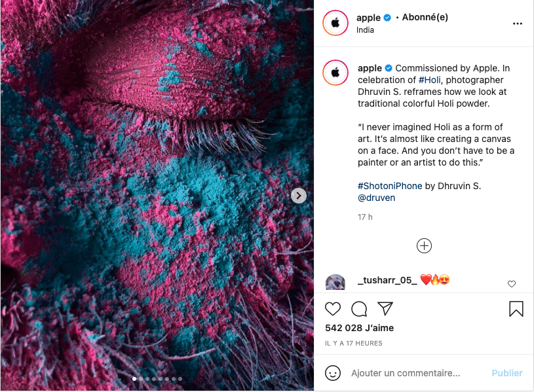Open Apple's profile picture in the header
The width and height of the screenshot is (534, 392).
pos(335,23)
